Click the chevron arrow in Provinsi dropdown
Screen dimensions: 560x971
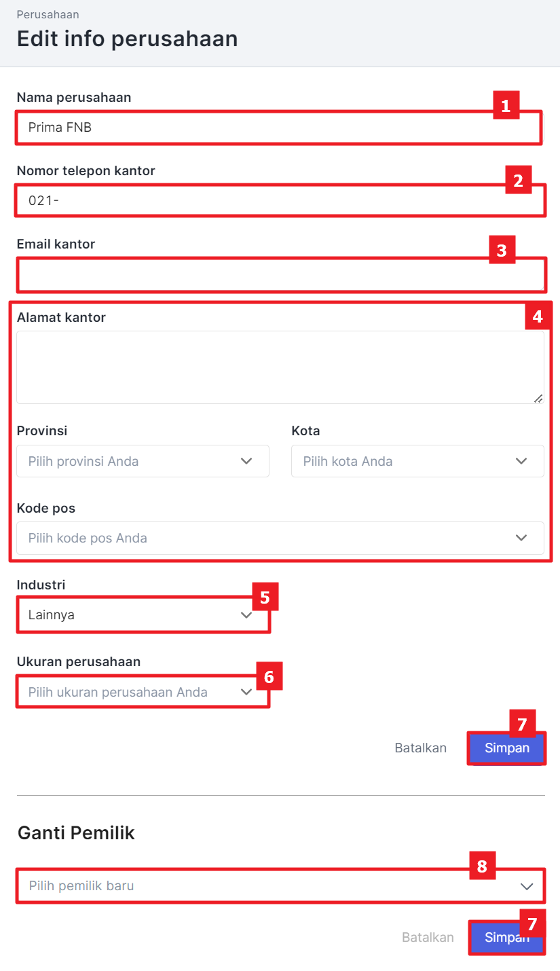point(246,462)
